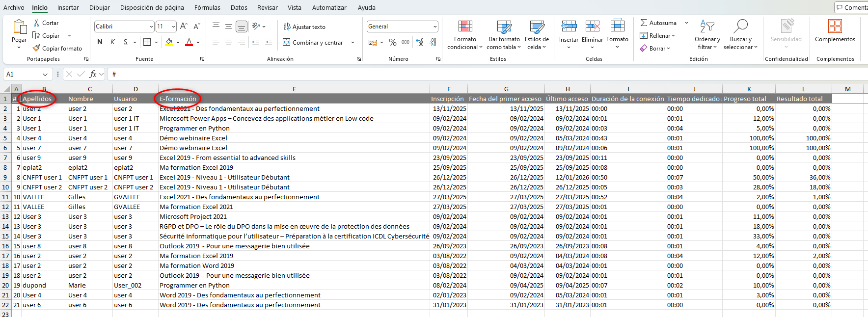Increase the cell indent
The height and width of the screenshot is (317, 868).
click(269, 42)
